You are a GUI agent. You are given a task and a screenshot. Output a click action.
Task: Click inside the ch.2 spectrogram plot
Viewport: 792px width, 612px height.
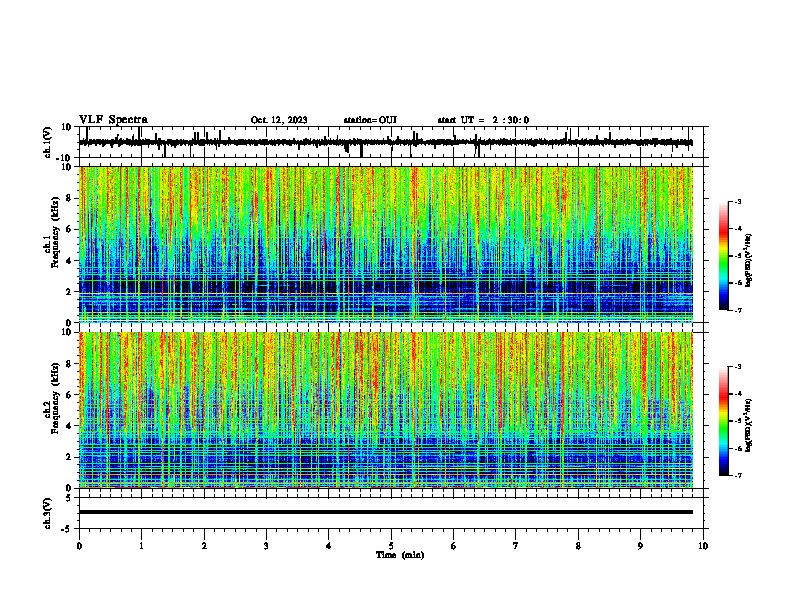pos(386,410)
